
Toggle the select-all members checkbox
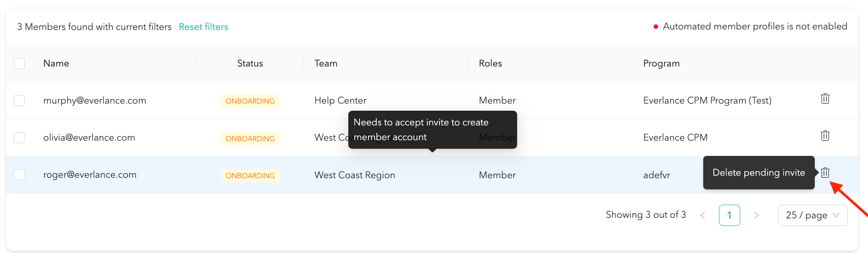click(19, 63)
